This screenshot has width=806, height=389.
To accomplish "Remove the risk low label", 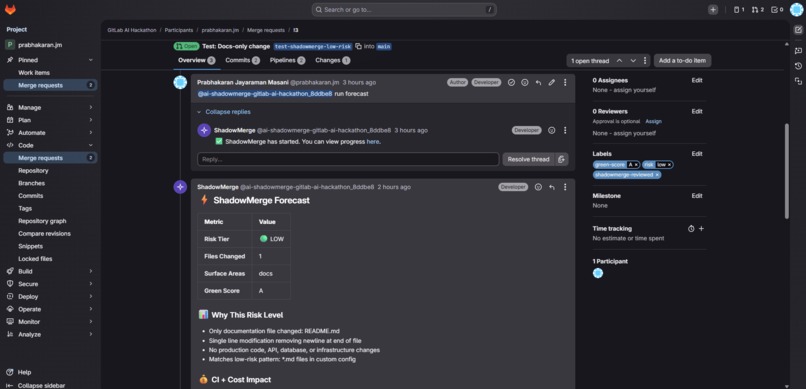I will click(x=670, y=164).
